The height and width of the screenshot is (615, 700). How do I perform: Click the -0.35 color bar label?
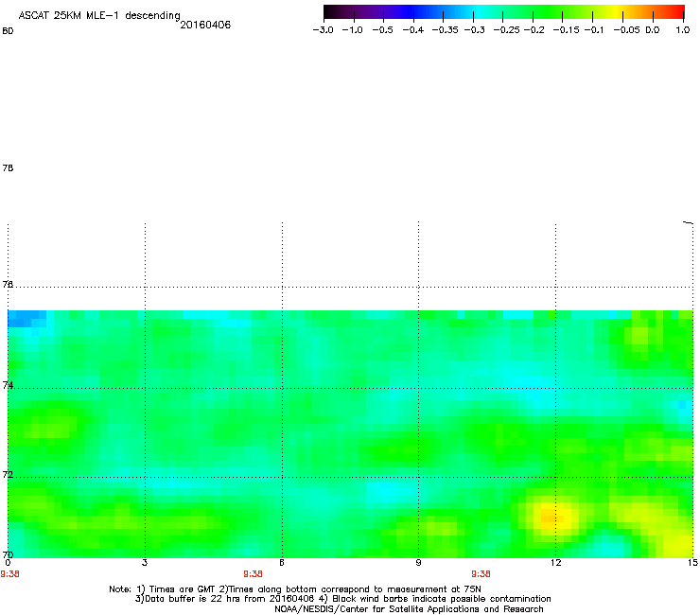click(x=445, y=30)
